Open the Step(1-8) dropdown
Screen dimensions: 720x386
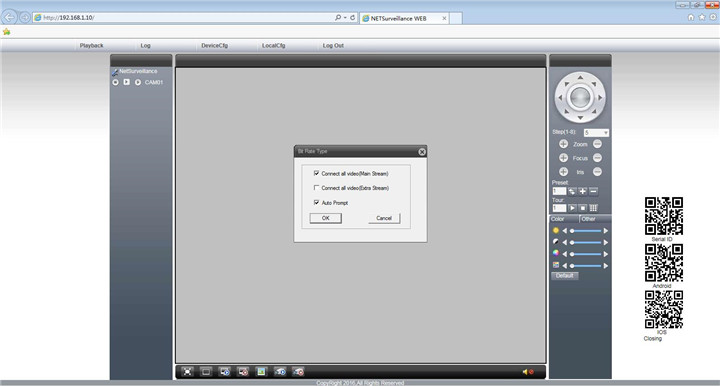click(x=596, y=133)
